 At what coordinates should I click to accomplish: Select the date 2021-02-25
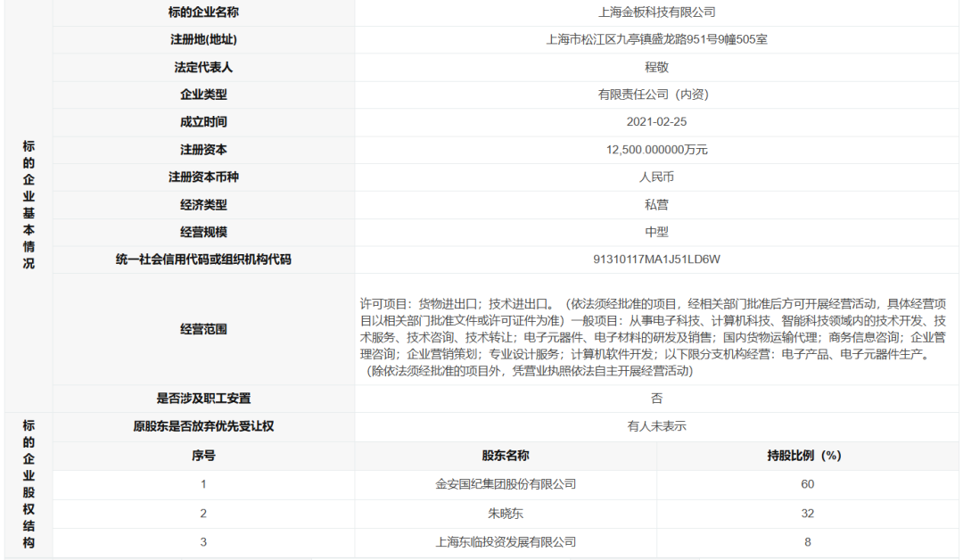click(656, 121)
